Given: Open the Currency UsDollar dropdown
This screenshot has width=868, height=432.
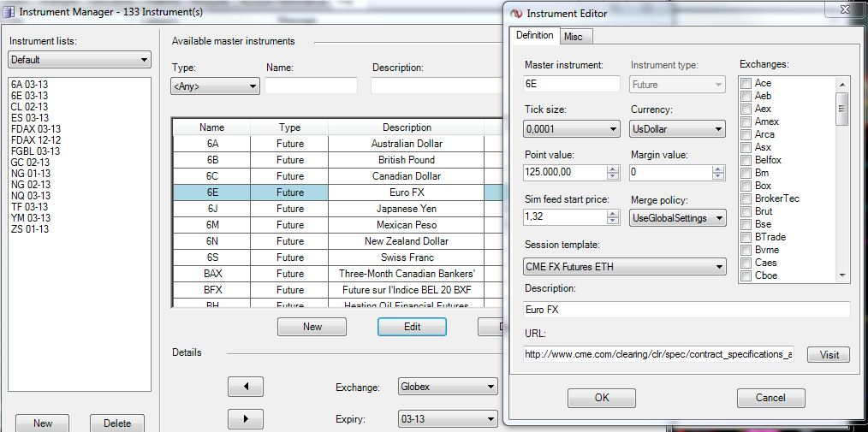Looking at the screenshot, I should (677, 129).
